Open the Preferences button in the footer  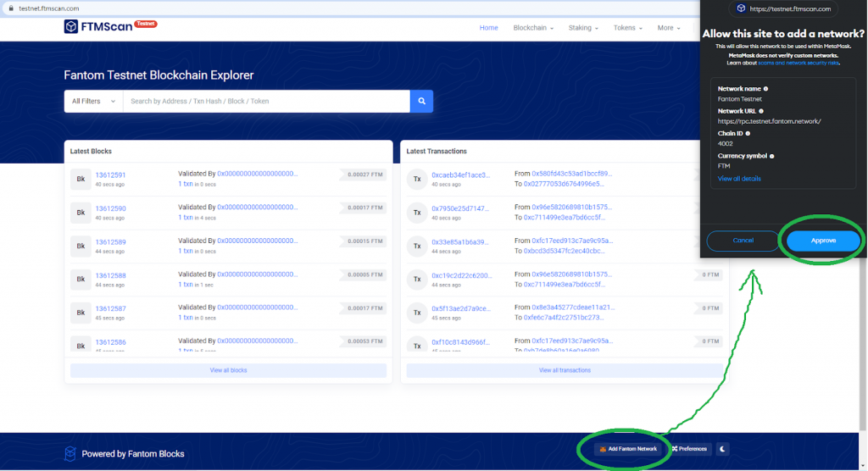point(689,449)
